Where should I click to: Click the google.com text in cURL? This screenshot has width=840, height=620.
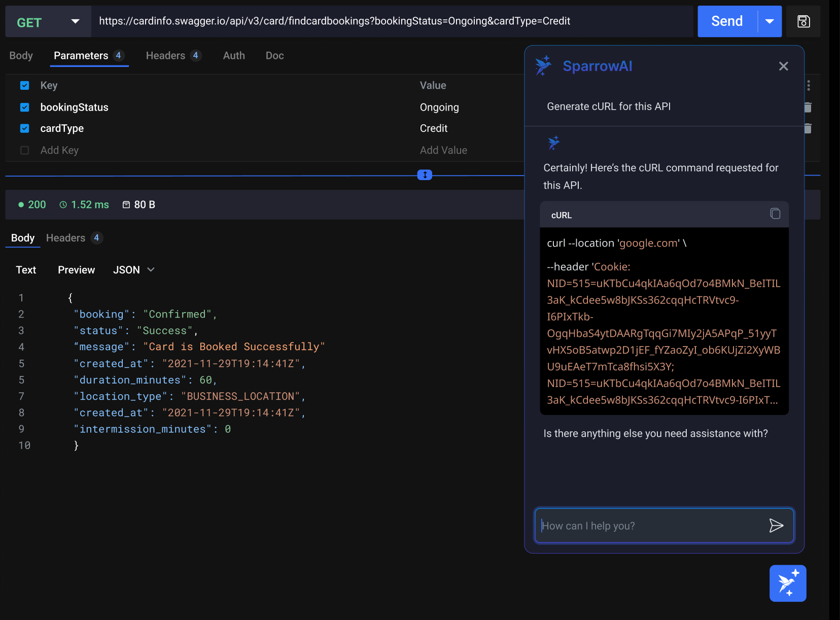649,243
